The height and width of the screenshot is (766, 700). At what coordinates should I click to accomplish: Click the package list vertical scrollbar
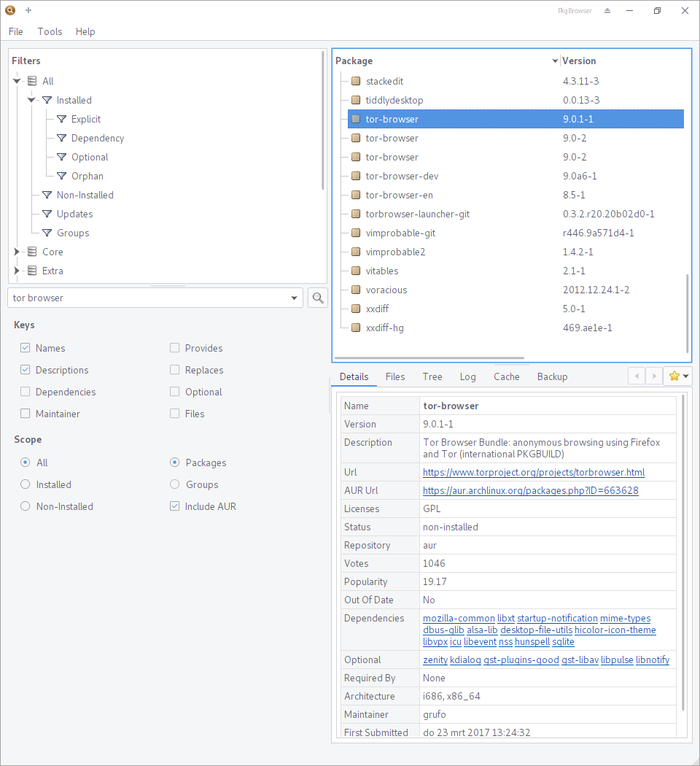[x=688, y=313]
